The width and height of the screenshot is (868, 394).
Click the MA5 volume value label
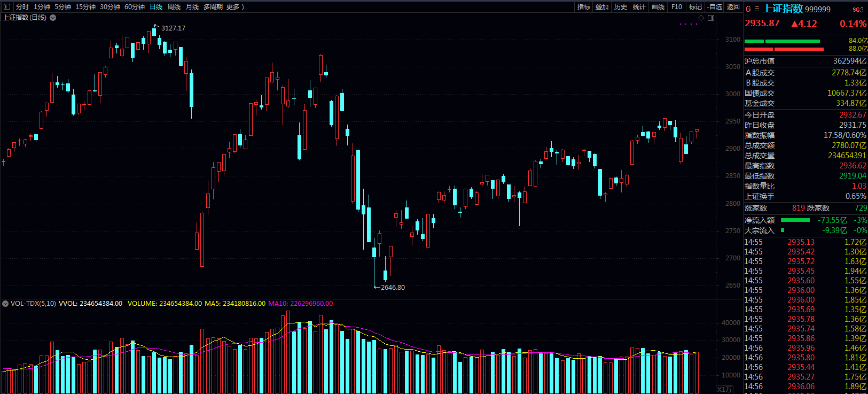pyautogui.click(x=235, y=304)
